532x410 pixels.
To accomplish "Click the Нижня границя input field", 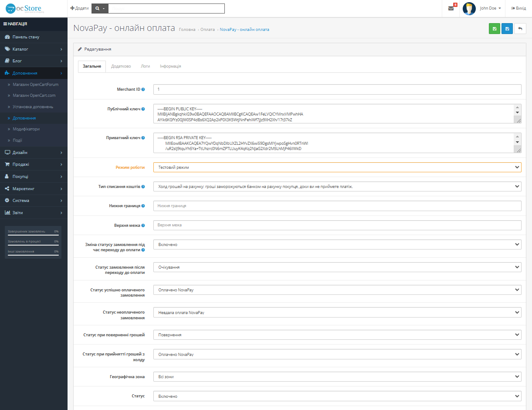I will pos(337,206).
